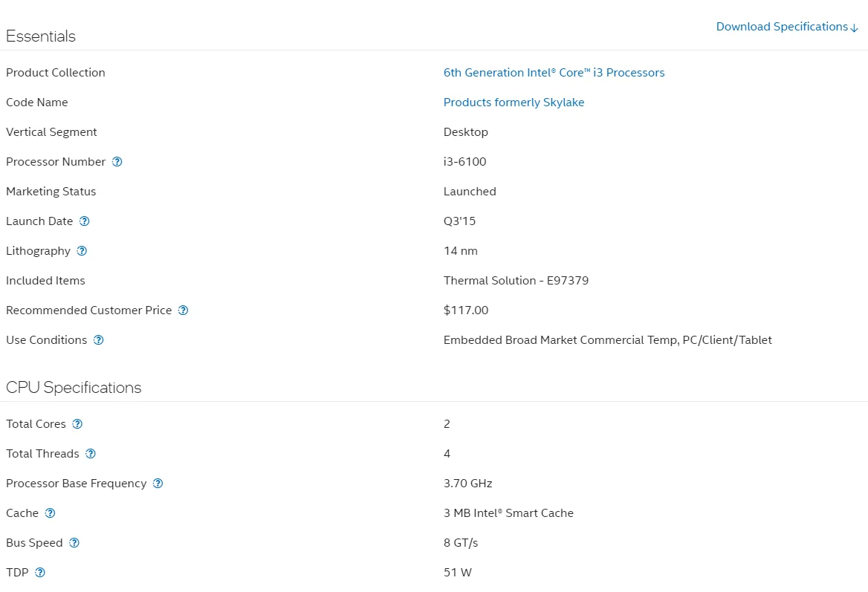Click the Use Conditions help icon
868x592 pixels.
[98, 340]
